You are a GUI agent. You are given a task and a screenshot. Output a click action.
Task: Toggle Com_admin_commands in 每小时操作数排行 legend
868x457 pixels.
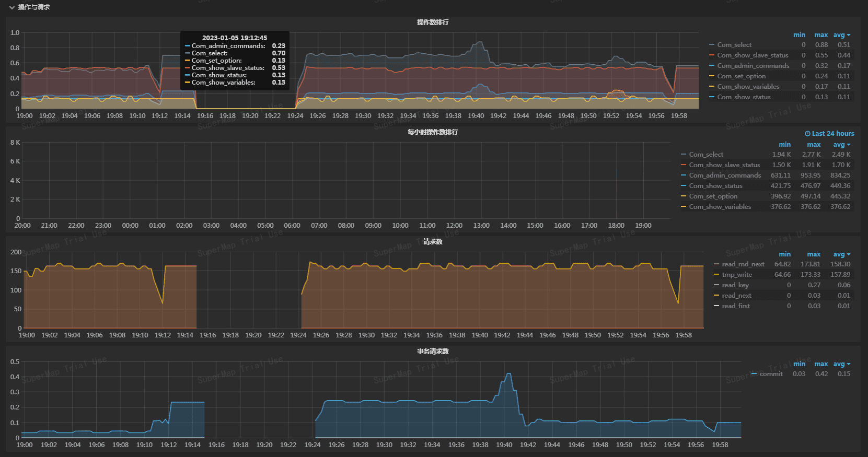coord(725,175)
